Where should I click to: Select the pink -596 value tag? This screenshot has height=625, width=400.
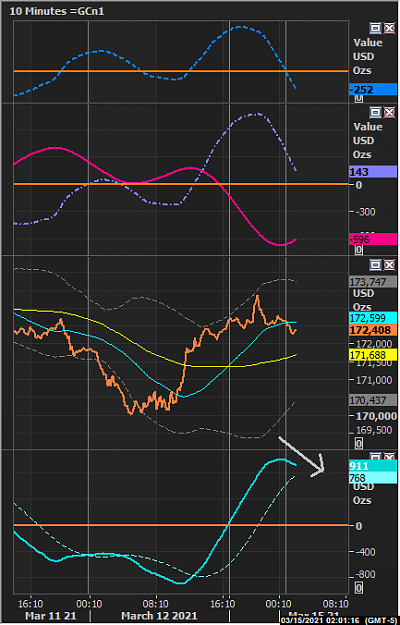tap(373, 240)
